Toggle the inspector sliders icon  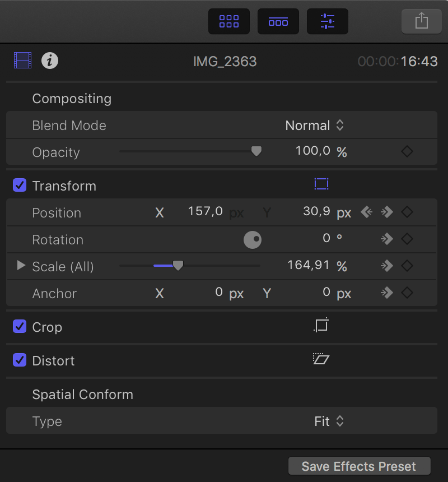[x=328, y=21]
